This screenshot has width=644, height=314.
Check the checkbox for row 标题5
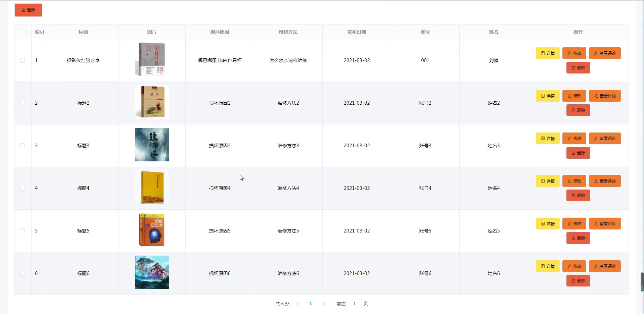(x=22, y=231)
